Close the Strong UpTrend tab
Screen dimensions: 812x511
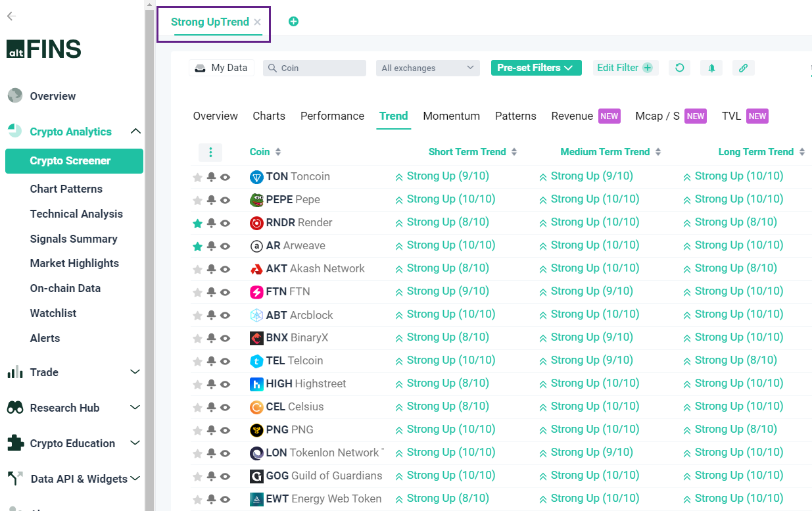(258, 22)
